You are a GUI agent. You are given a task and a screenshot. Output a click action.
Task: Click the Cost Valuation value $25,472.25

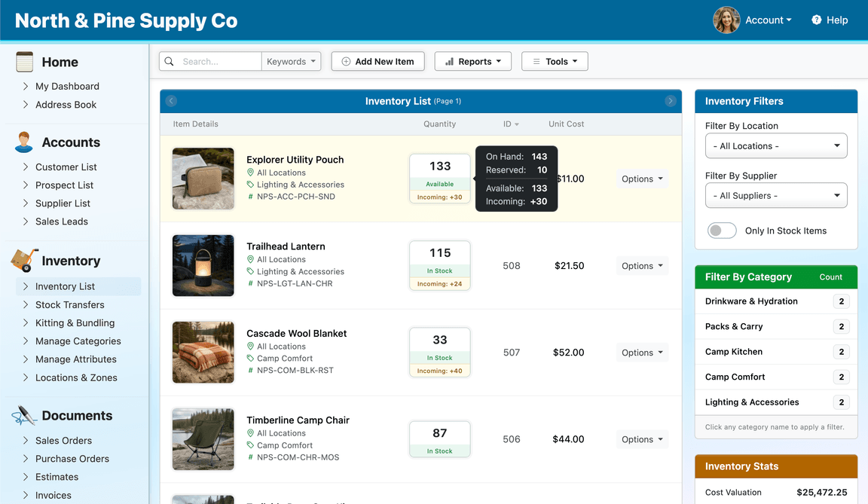(x=821, y=493)
